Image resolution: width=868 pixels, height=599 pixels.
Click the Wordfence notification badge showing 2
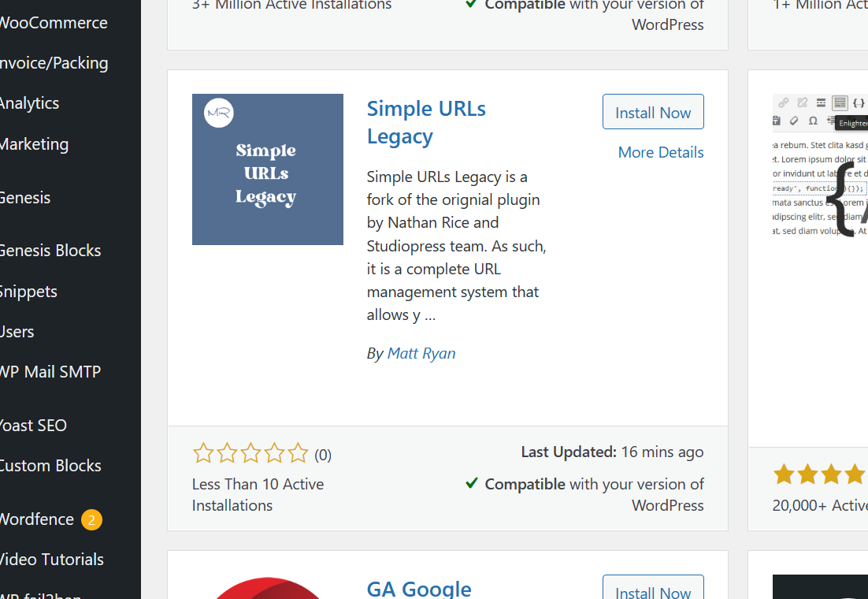click(x=91, y=519)
